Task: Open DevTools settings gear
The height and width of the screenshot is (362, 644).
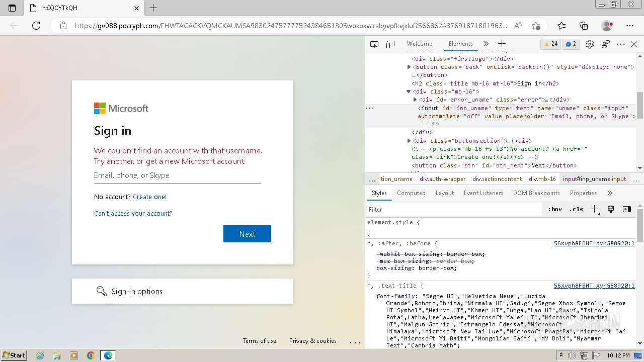Action: point(590,44)
